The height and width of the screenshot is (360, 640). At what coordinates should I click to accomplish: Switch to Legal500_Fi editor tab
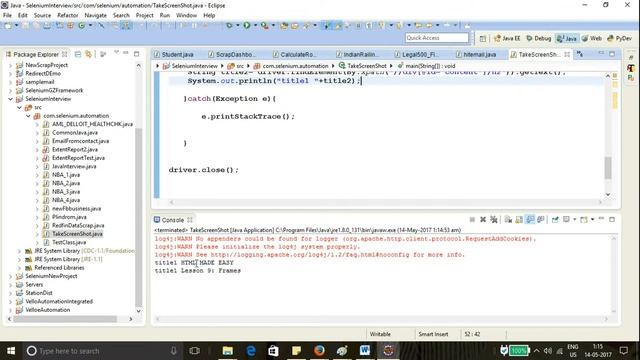tap(415, 54)
